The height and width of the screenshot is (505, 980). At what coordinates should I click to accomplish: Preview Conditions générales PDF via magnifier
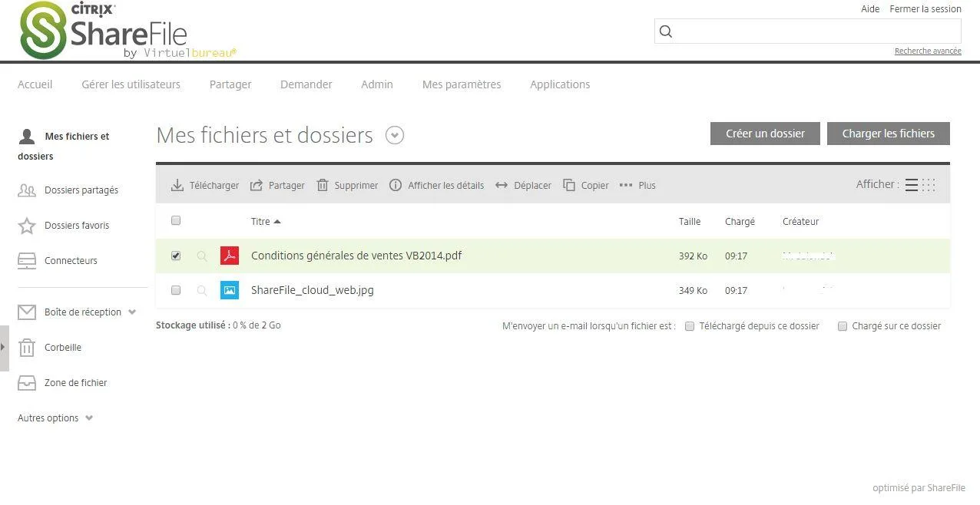[202, 256]
